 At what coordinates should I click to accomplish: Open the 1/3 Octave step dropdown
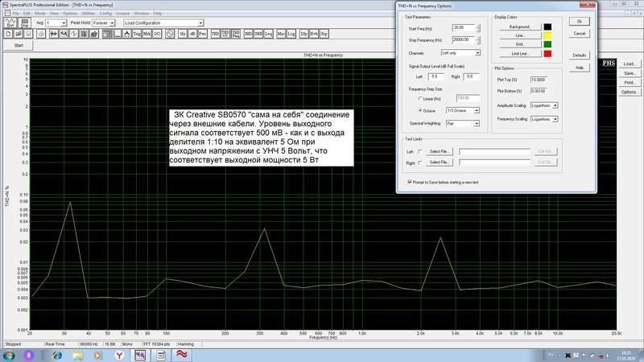pyautogui.click(x=463, y=110)
